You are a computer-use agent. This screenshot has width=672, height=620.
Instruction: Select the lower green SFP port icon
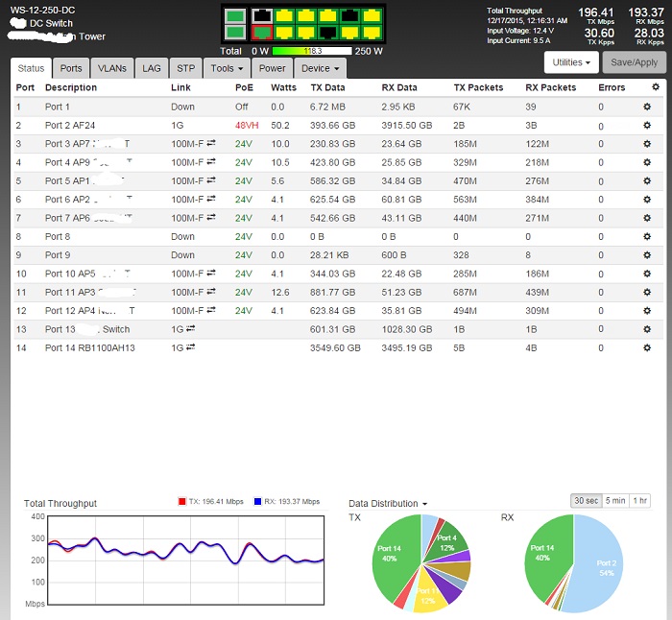click(x=235, y=32)
